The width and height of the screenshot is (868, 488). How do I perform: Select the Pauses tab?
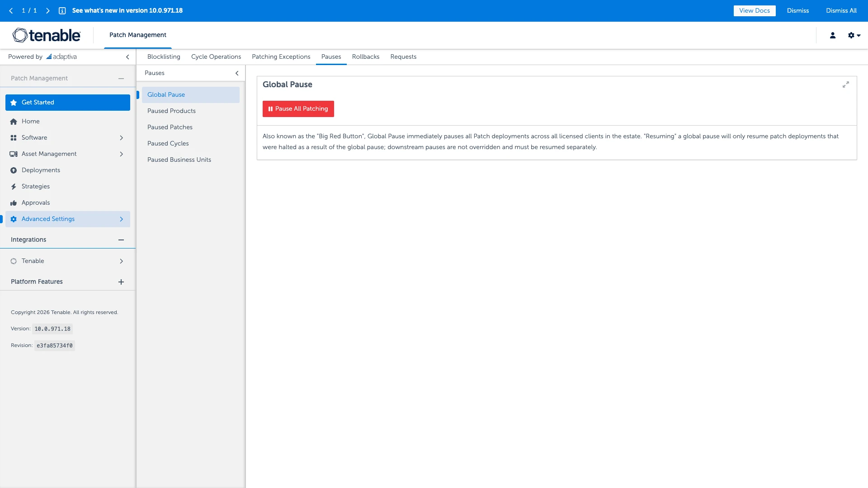coord(331,57)
